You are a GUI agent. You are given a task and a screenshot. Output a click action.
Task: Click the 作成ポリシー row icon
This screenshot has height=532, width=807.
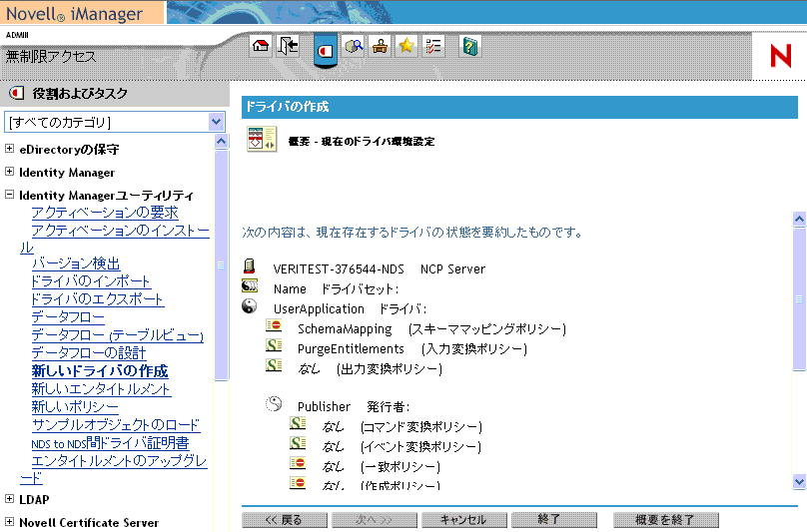(298, 483)
